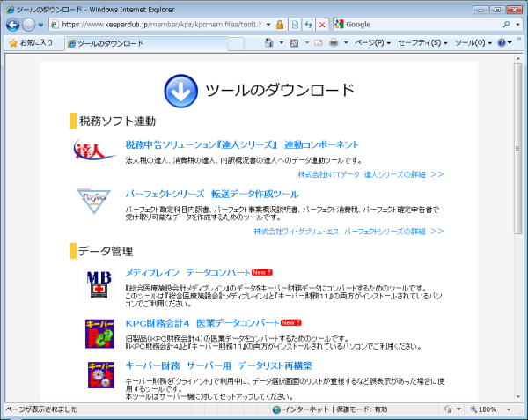Click the compatibility view icon
The image size is (528, 420).
[295, 25]
